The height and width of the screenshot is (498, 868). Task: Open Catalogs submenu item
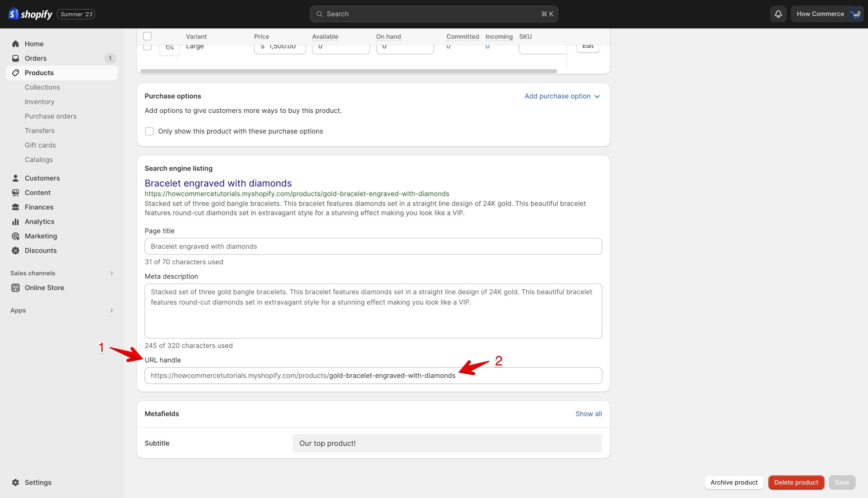pyautogui.click(x=39, y=160)
